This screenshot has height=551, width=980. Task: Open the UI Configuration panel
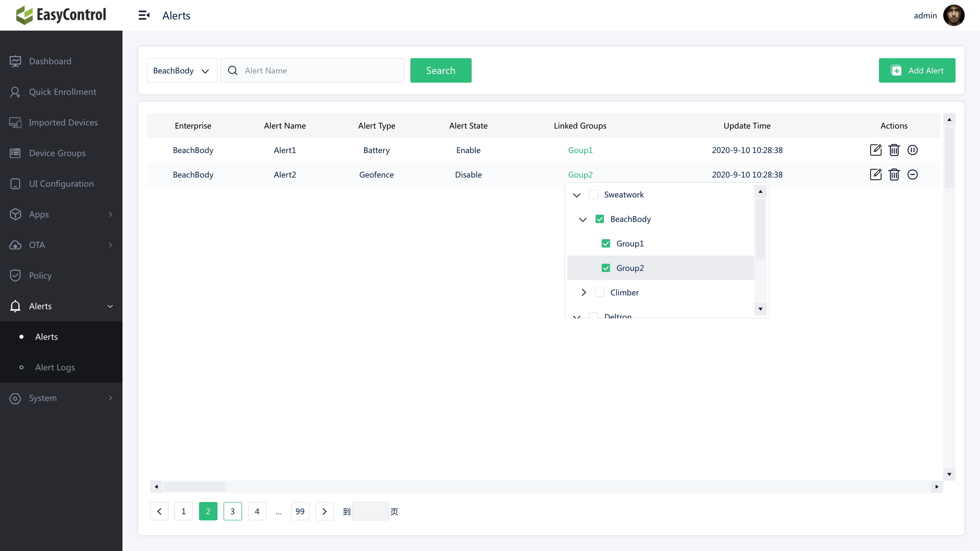point(61,184)
